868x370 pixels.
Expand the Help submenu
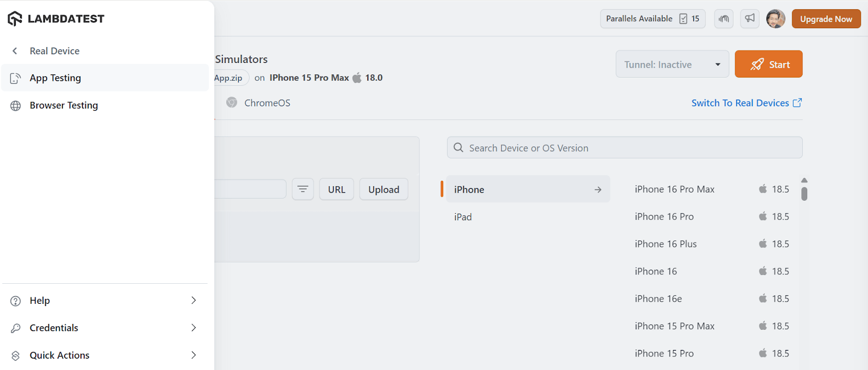tap(194, 301)
